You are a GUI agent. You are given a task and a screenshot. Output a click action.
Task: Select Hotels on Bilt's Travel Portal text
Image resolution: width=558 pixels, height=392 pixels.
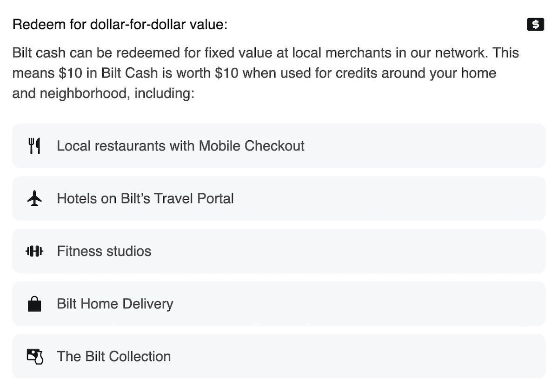145,199
